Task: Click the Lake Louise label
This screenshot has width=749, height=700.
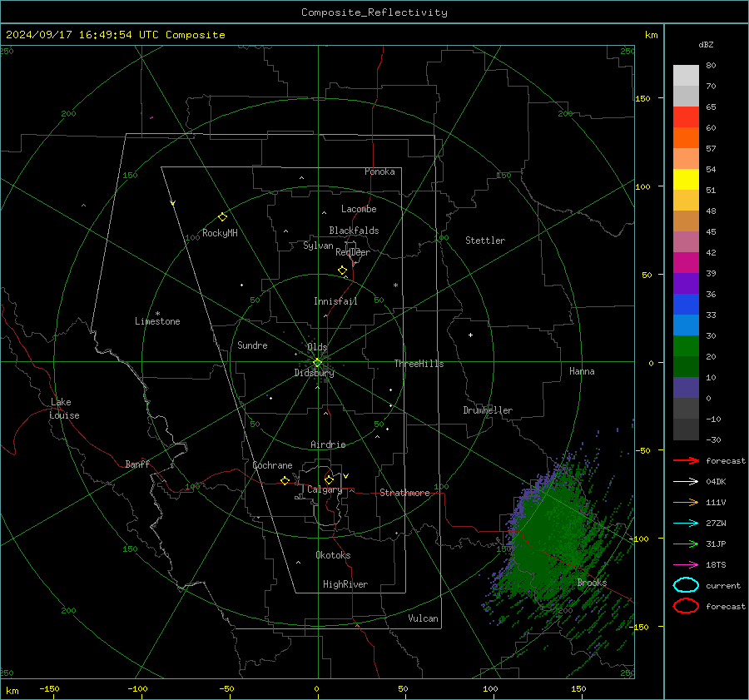Action: (x=64, y=409)
